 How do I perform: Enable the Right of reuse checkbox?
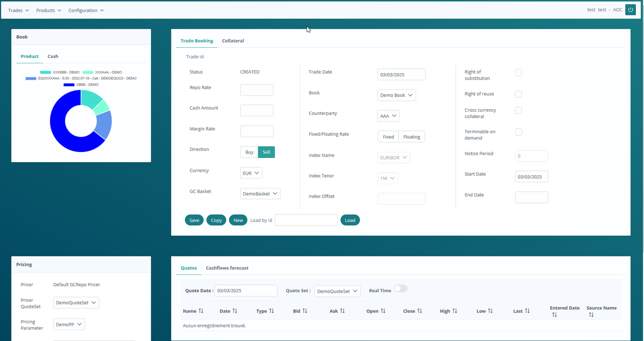[518, 94]
